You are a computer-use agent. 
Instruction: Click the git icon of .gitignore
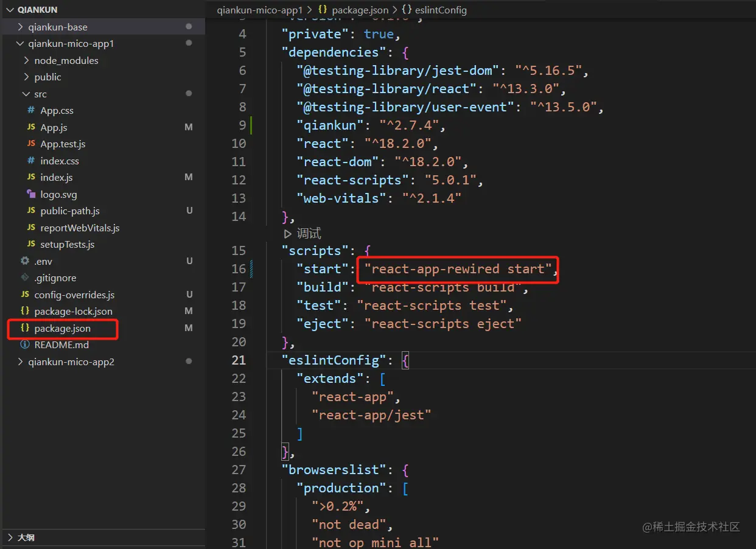(x=25, y=278)
